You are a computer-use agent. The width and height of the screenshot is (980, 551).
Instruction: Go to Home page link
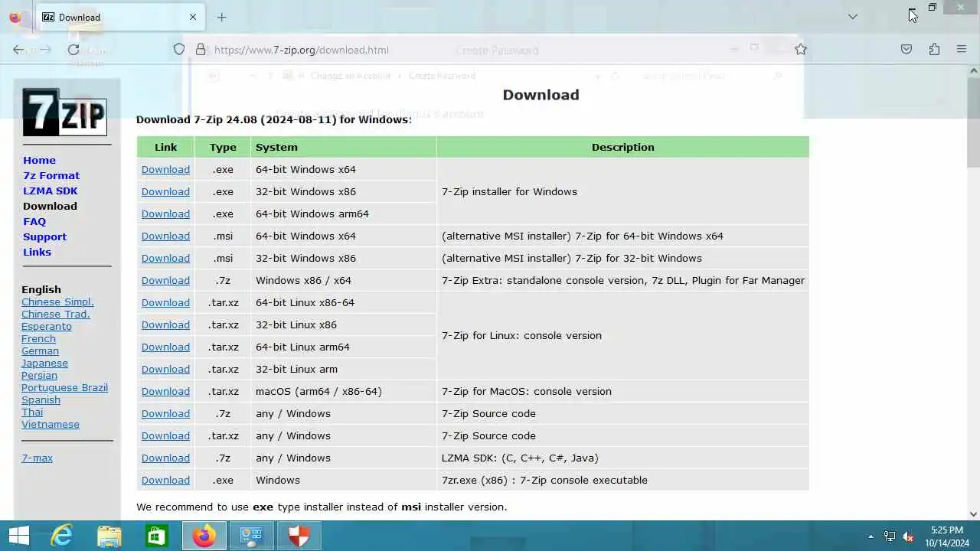pyautogui.click(x=39, y=160)
